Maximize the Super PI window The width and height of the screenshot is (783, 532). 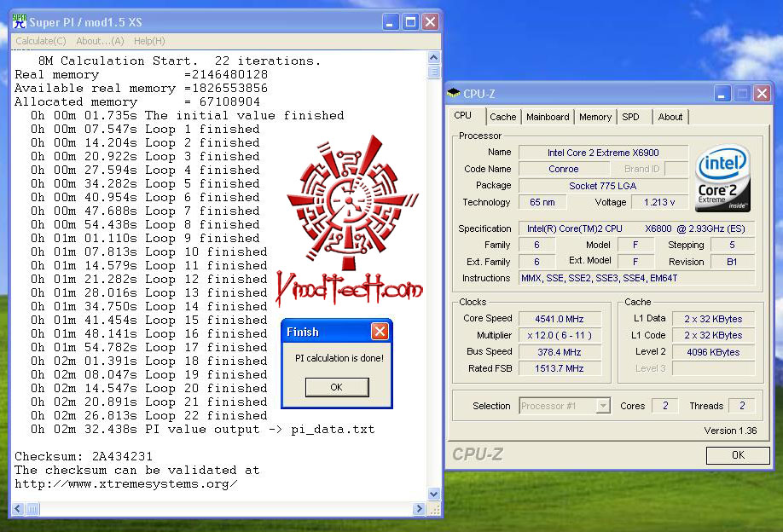tap(410, 22)
